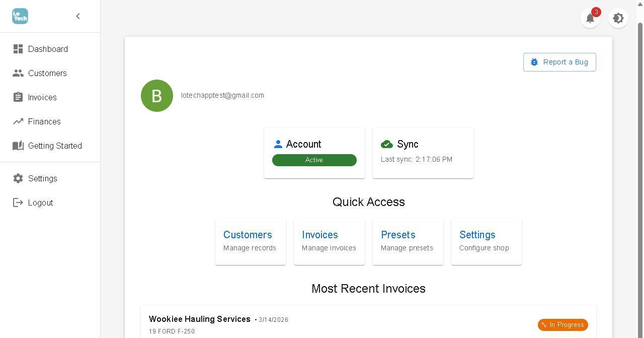
Task: Open the Settings quick access card
Action: [x=487, y=242]
